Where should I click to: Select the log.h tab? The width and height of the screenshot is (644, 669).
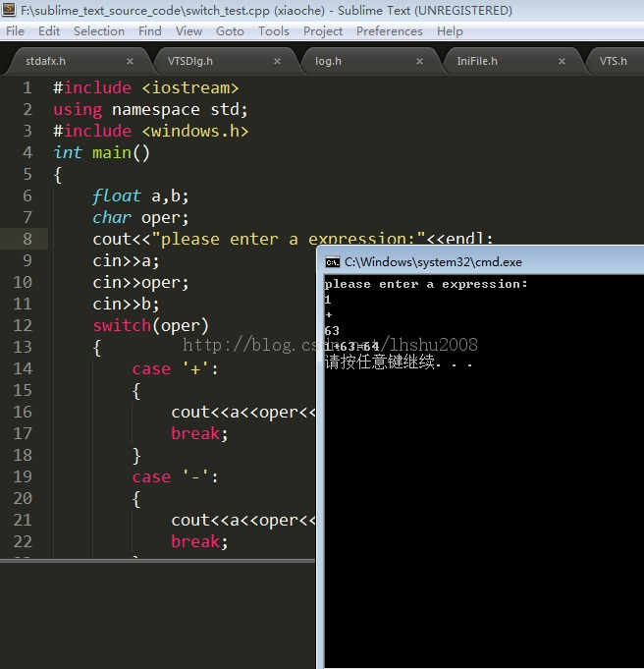pyautogui.click(x=328, y=61)
